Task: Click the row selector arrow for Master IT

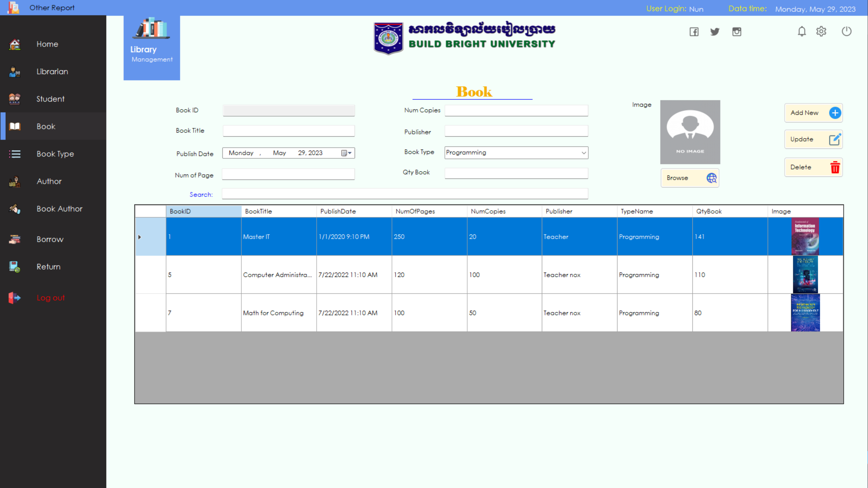Action: click(140, 237)
